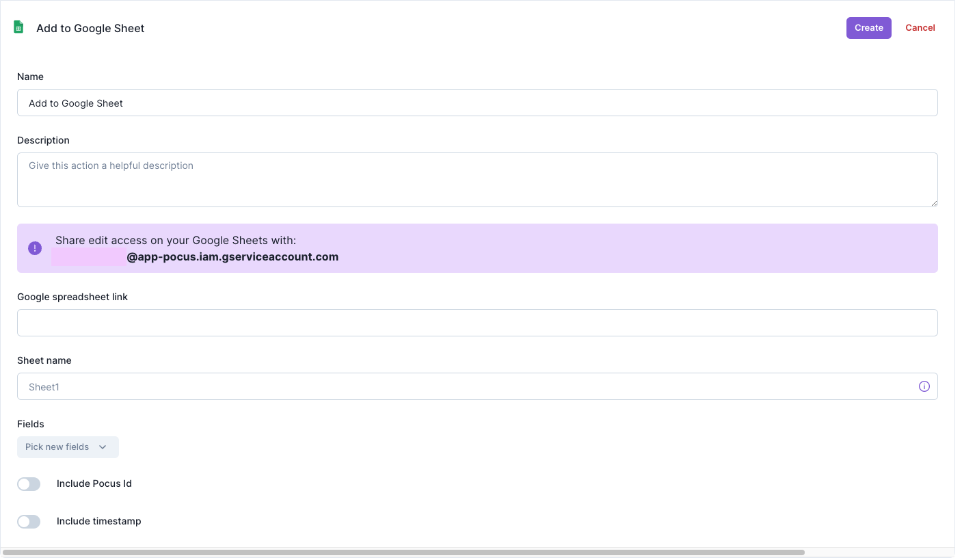Screen dimensions: 962x560
Task: Click the Add to Google Sheet heading
Action: [90, 28]
